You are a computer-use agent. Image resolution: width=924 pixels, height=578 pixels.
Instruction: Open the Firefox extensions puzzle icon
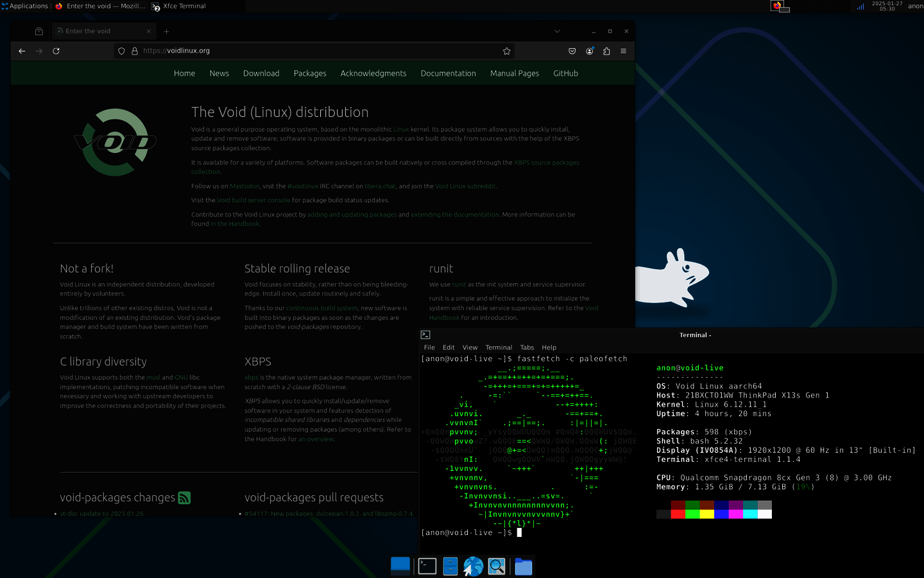pos(606,51)
